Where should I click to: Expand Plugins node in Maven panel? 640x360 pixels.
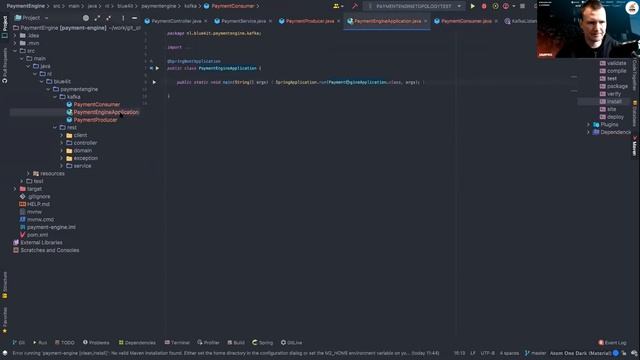coord(589,124)
